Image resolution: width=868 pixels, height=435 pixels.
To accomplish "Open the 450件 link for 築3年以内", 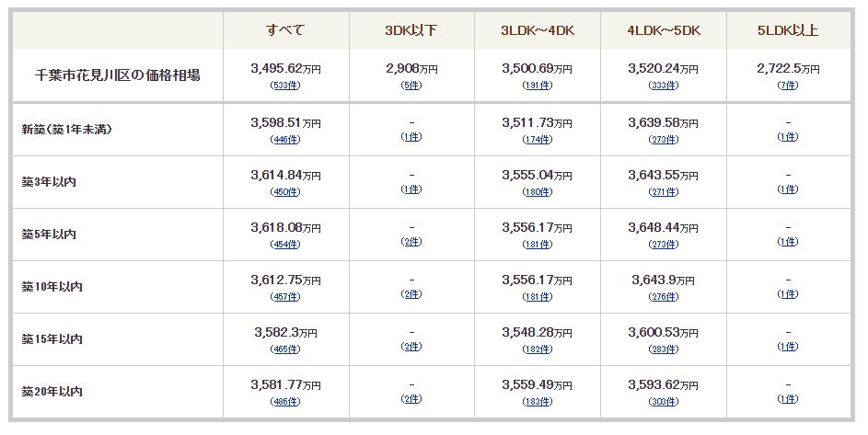I will 285,192.
